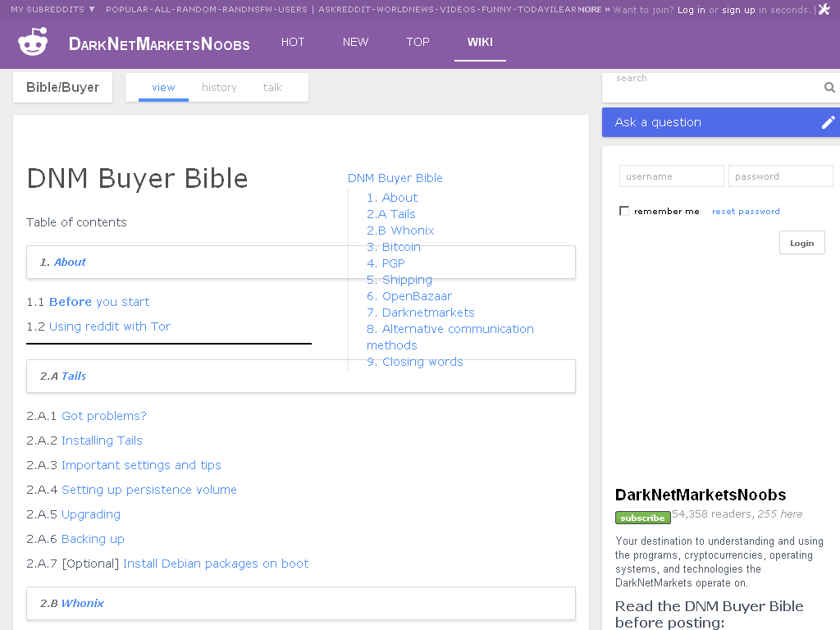Open the Upgrading link
Screen dimensions: 840x630
click(91, 515)
